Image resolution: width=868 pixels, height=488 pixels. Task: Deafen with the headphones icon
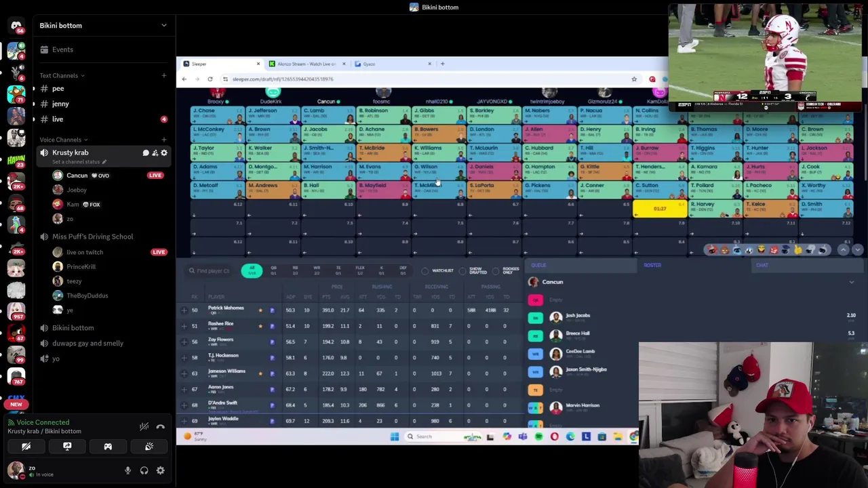point(144,470)
